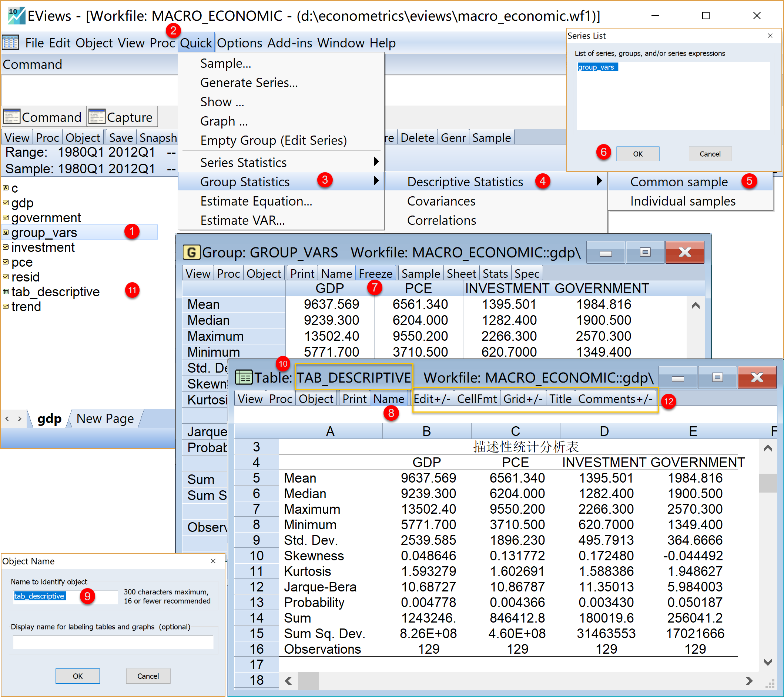Image resolution: width=784 pixels, height=697 pixels.
Task: Click the Capture tab icon
Action: click(x=97, y=117)
